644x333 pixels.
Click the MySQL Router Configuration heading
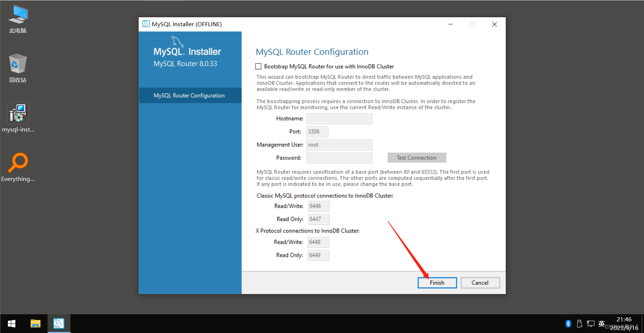(312, 52)
